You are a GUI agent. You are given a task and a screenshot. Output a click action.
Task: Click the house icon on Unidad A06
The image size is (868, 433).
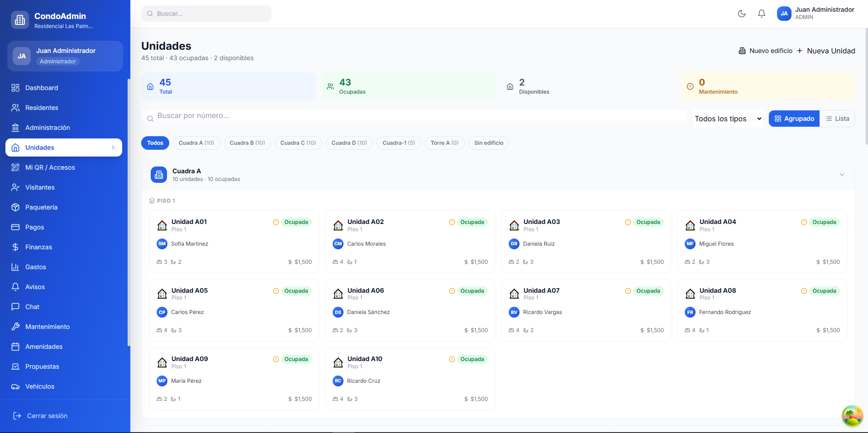(x=338, y=294)
